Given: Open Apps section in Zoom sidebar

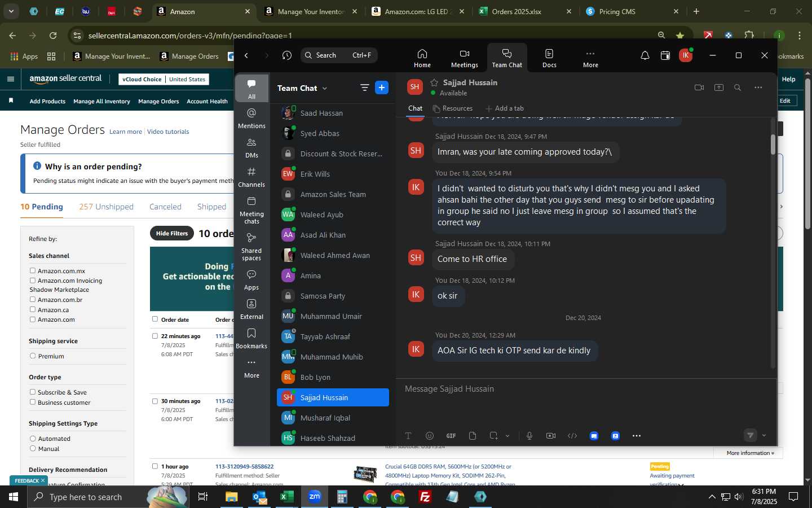Looking at the screenshot, I should [251, 280].
